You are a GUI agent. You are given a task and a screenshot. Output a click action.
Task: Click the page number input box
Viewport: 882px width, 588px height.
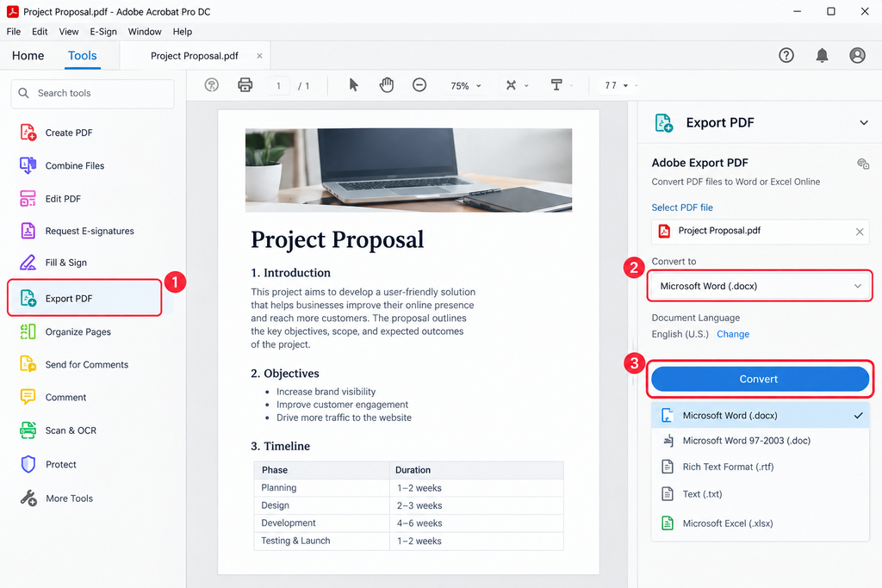[x=278, y=85]
